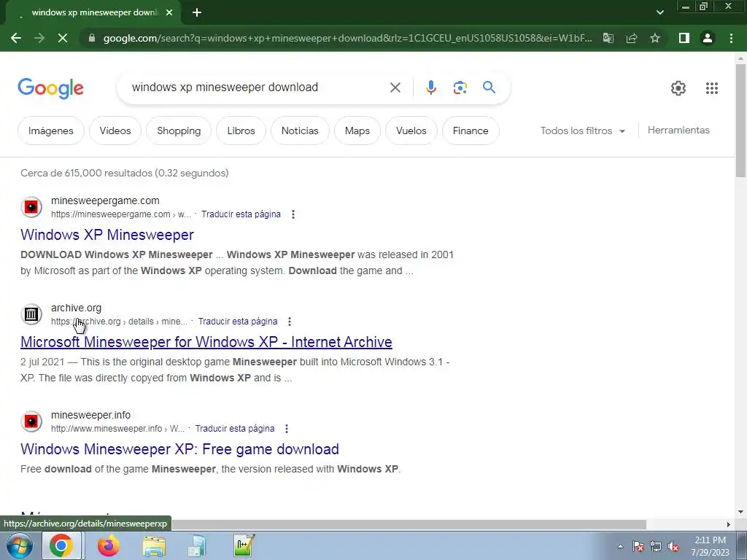Open the tab search chevron in the title bar

point(659,12)
